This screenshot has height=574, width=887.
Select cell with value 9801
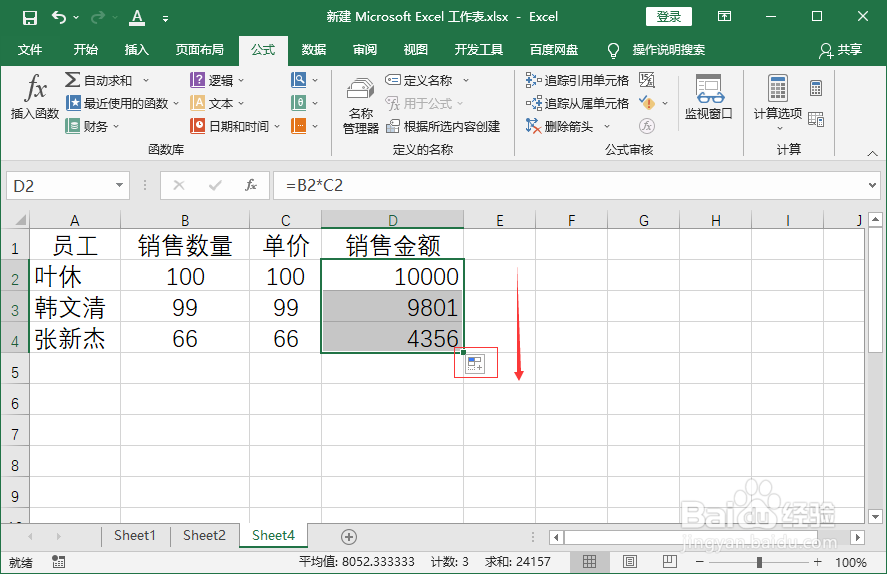click(393, 307)
